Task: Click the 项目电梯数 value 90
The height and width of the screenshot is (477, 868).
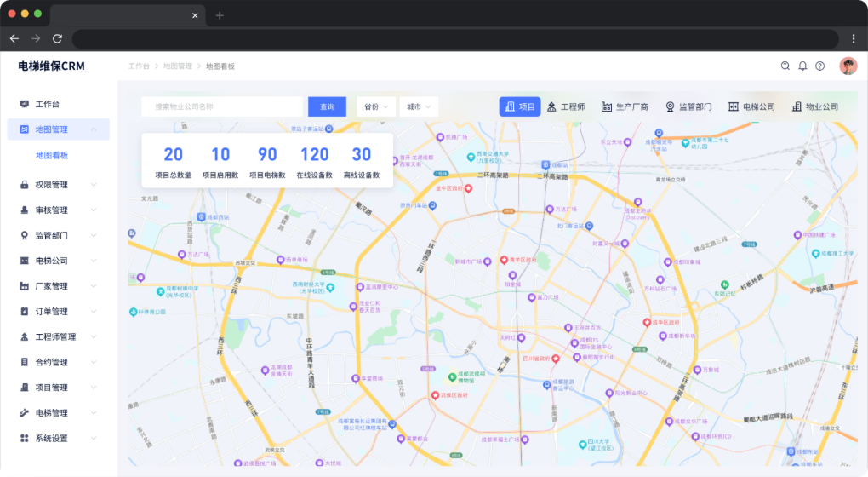Action: point(267,154)
